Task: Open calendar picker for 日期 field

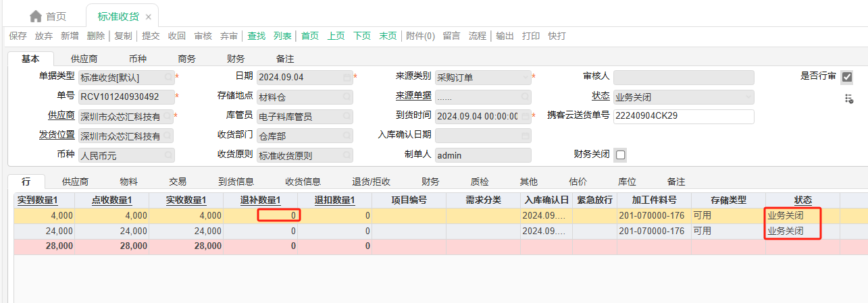Action: (347, 78)
